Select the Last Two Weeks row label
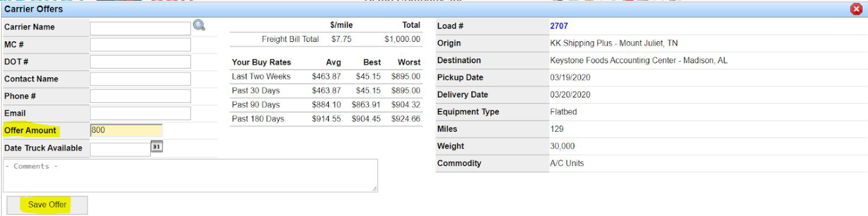This screenshot has height=216, width=868. [261, 77]
